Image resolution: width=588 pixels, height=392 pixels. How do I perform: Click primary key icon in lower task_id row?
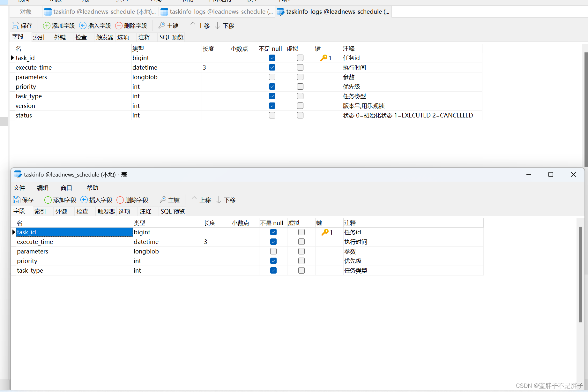tap(325, 232)
